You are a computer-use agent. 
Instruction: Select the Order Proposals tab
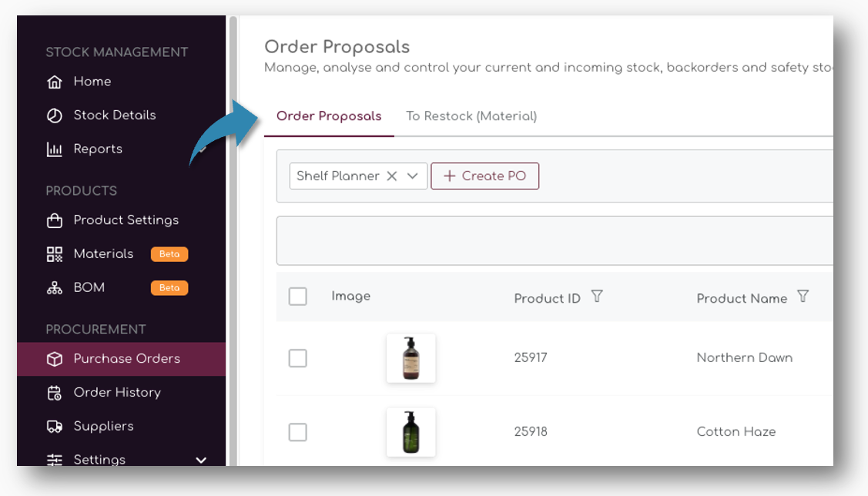[329, 116]
